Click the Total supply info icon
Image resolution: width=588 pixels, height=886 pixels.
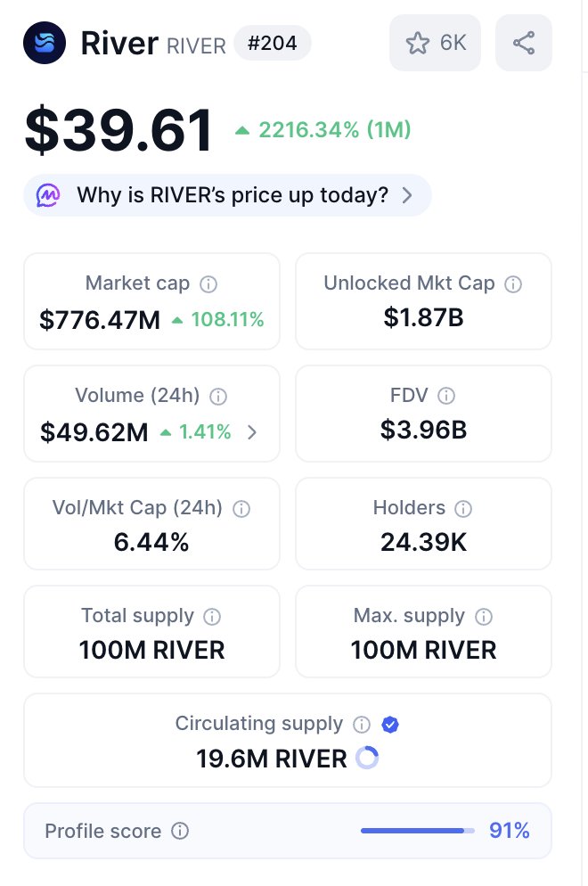[212, 617]
